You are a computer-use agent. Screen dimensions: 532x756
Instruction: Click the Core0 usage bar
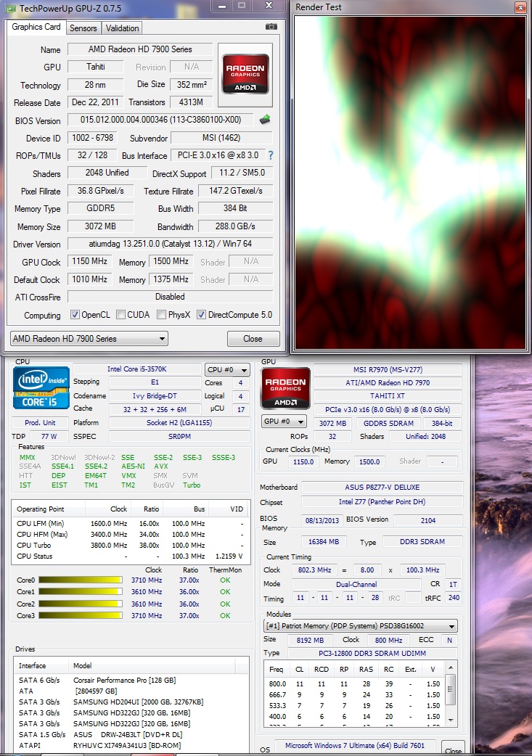point(81,580)
